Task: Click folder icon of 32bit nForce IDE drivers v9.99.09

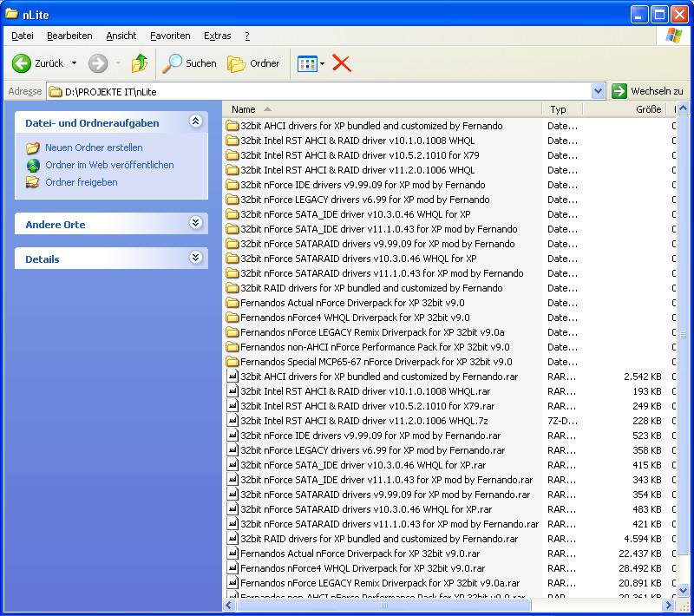Action: (x=232, y=185)
